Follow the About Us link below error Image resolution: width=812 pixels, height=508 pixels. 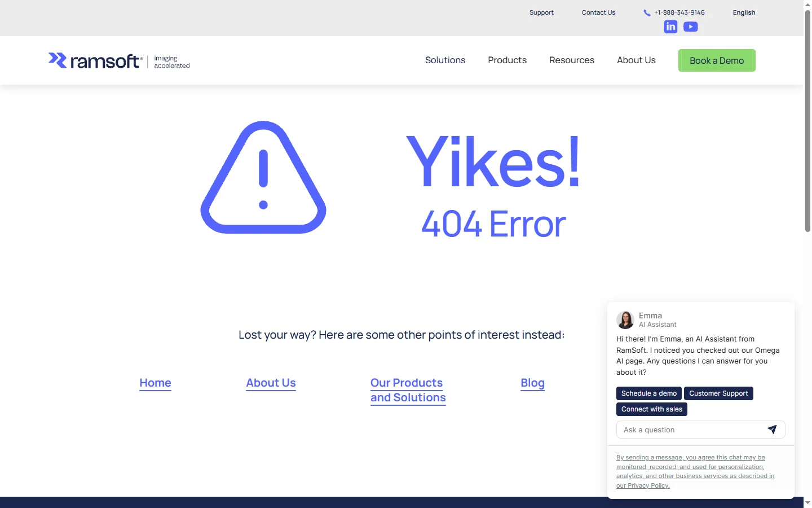pos(271,383)
